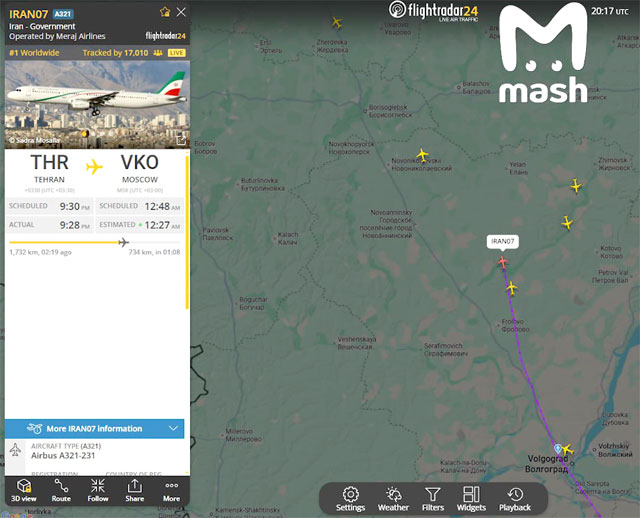The image size is (640, 518).
Task: Open the More options menu
Action: click(x=171, y=490)
